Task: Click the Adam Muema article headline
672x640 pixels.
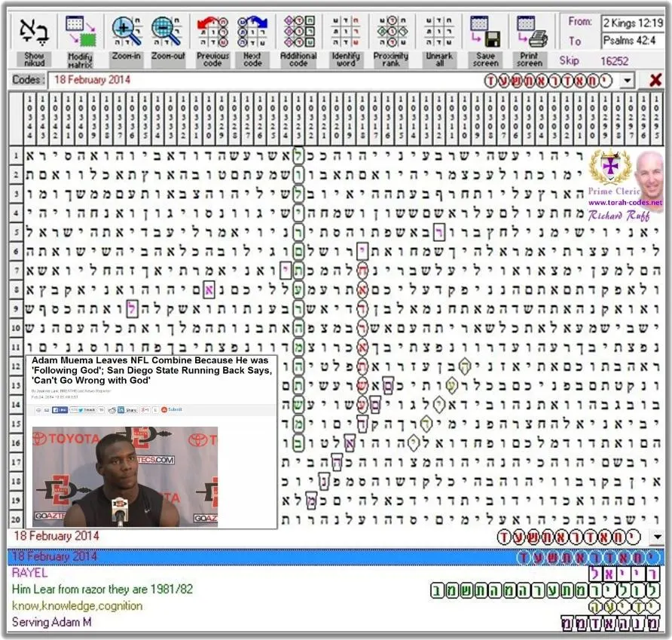Action: pos(151,370)
